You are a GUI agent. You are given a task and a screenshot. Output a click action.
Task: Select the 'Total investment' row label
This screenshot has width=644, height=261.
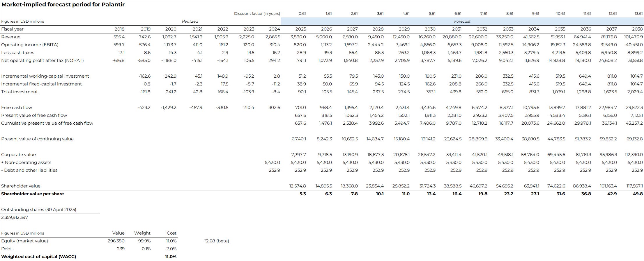[20, 92]
